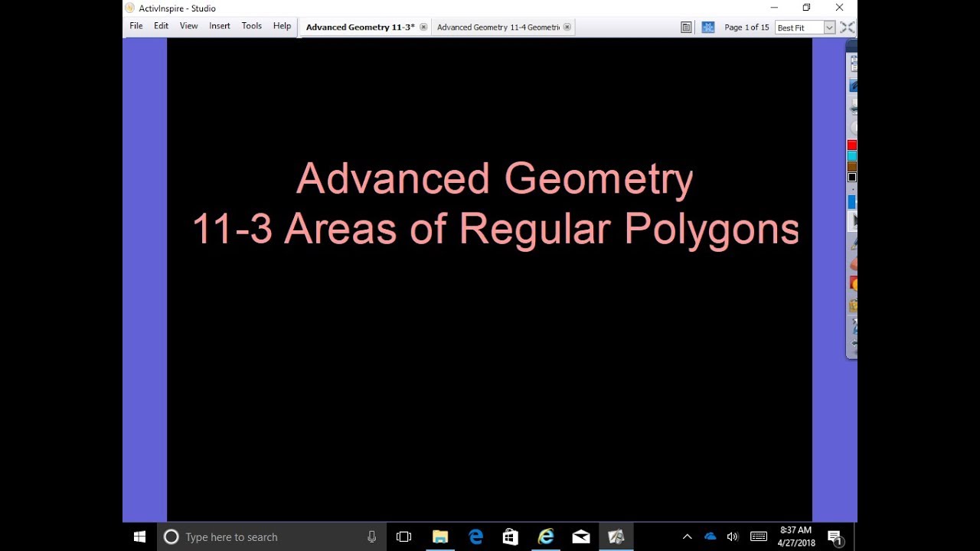
Task: Select the red pen color
Action: [852, 145]
